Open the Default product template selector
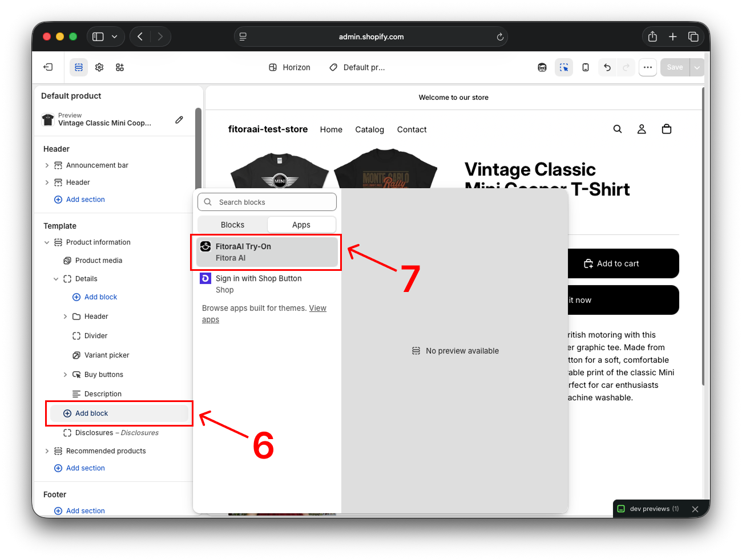The image size is (742, 560). coord(357,67)
